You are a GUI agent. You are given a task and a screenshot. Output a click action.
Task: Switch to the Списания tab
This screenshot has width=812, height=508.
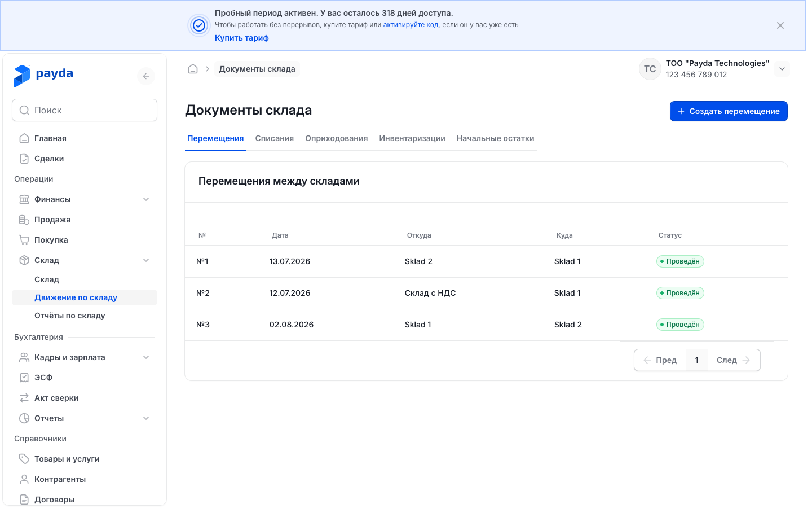coord(275,138)
